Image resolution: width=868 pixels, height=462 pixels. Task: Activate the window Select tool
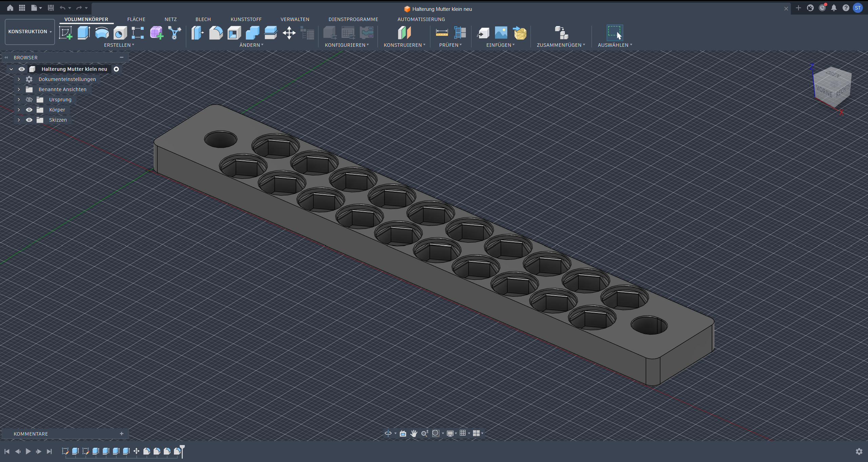click(x=614, y=33)
